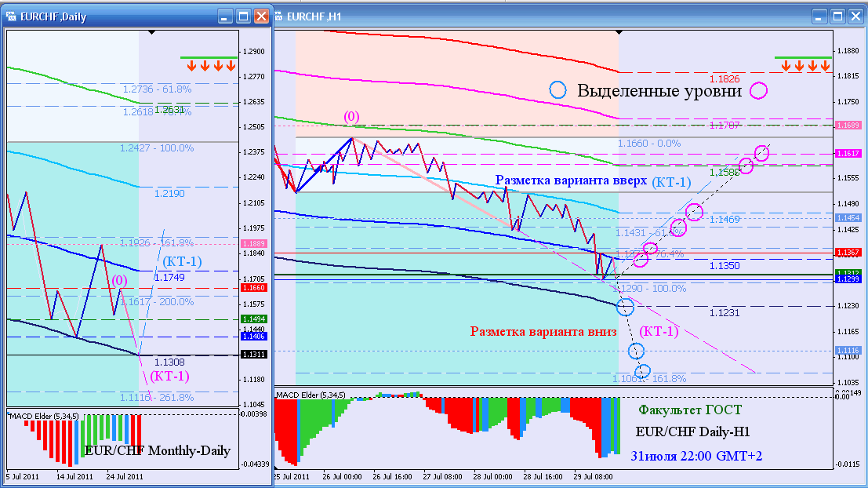The image size is (868, 488).
Task: Click the magenta 1.1617 price tag in H1 chart
Action: point(848,154)
